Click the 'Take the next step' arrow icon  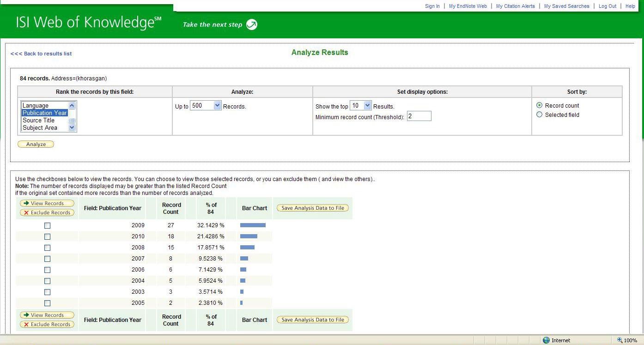[251, 24]
